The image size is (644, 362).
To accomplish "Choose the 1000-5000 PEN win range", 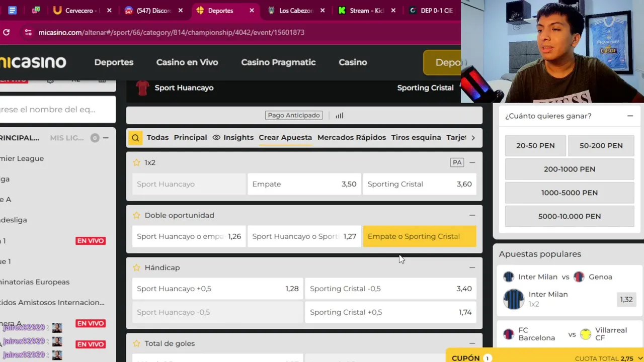I will pos(570,193).
